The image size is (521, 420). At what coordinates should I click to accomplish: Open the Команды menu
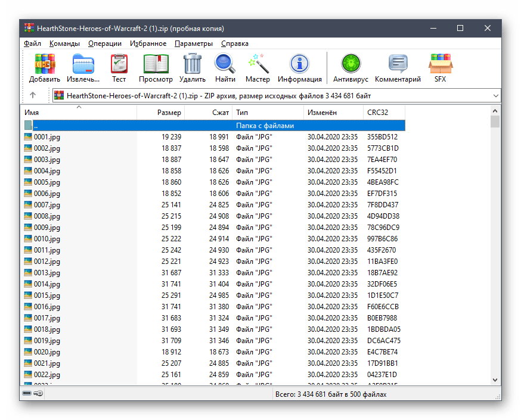64,43
